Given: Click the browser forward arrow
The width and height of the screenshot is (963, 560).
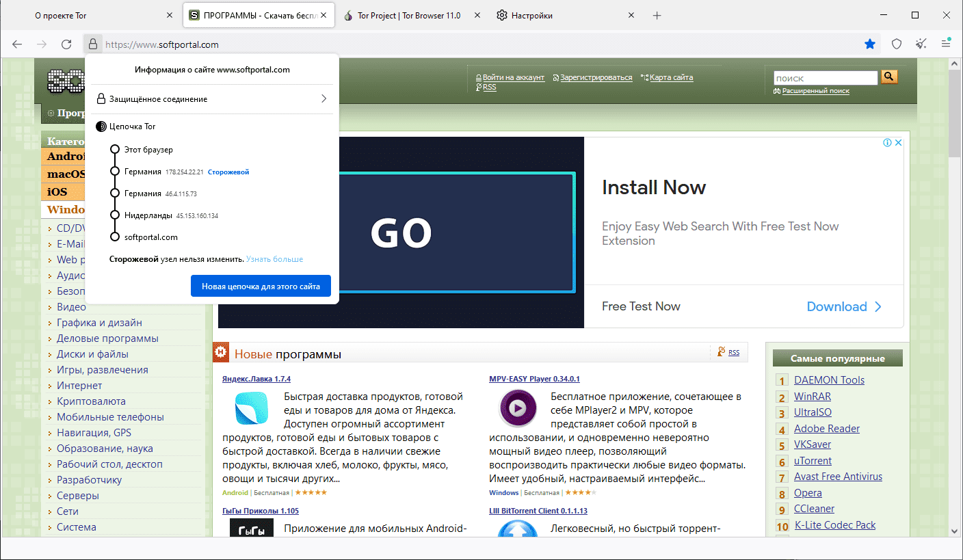Looking at the screenshot, I should click(x=42, y=44).
